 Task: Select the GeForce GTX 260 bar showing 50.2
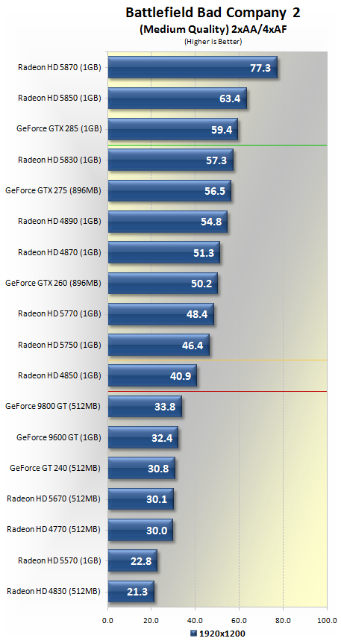coord(163,283)
